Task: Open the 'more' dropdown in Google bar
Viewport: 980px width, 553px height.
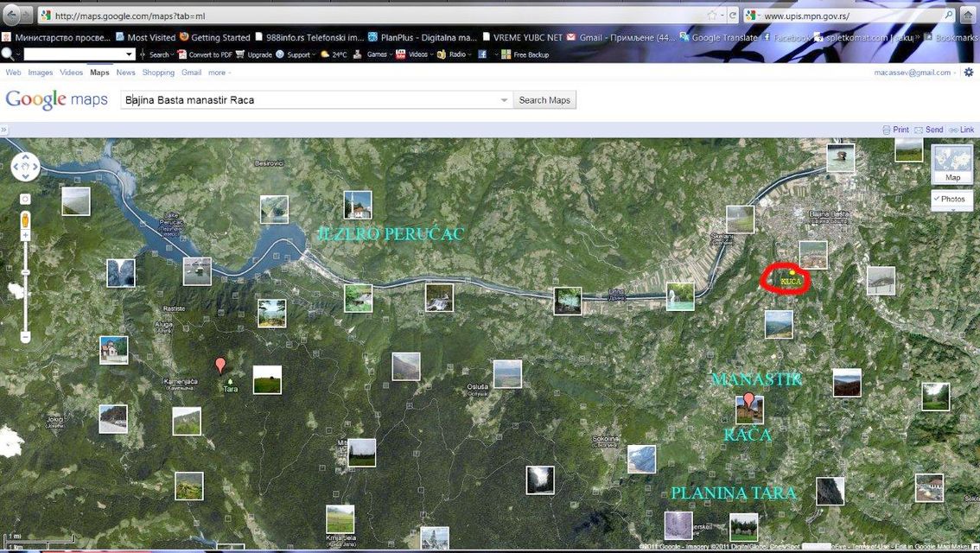Action: click(x=219, y=73)
